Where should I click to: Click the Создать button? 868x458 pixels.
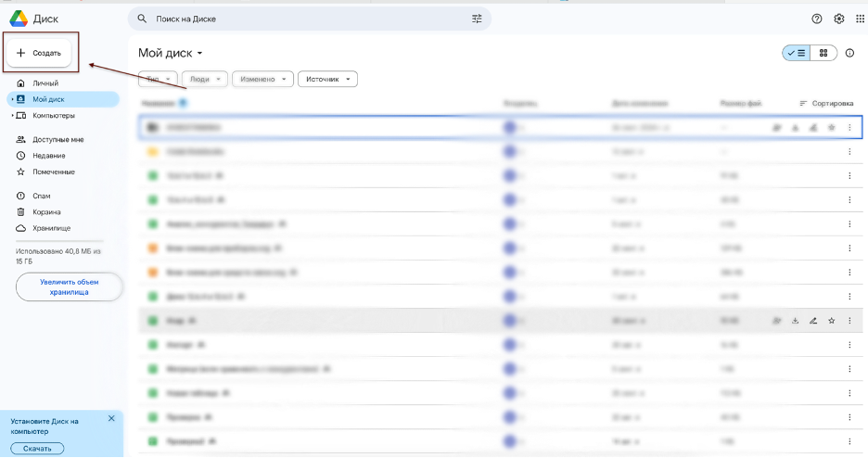pyautogui.click(x=39, y=53)
